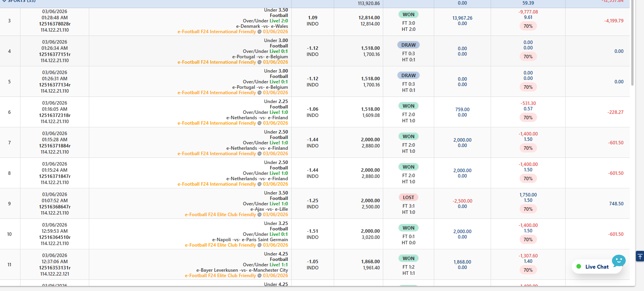
Task: Select ticket number 12516378028r
Action: coord(55,24)
